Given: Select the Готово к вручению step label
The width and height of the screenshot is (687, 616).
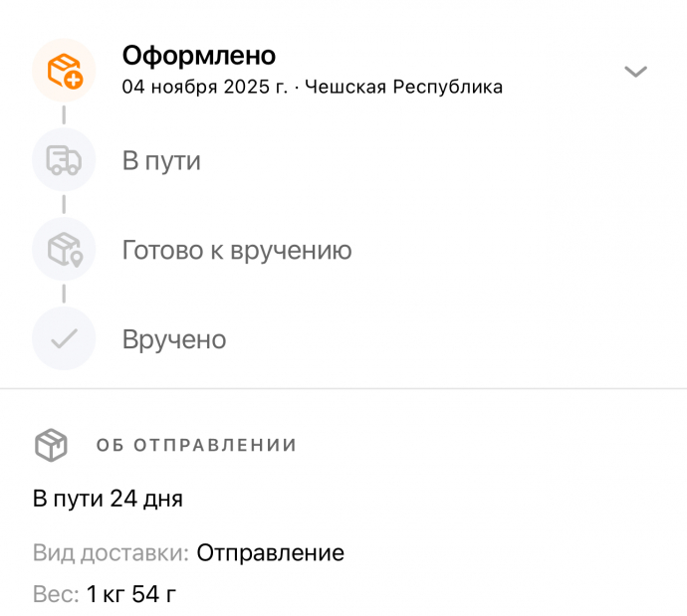Looking at the screenshot, I should pos(237,250).
